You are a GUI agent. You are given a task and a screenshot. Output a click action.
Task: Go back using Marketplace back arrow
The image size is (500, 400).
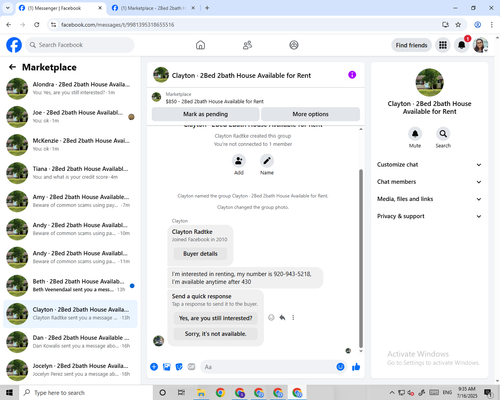click(12, 67)
